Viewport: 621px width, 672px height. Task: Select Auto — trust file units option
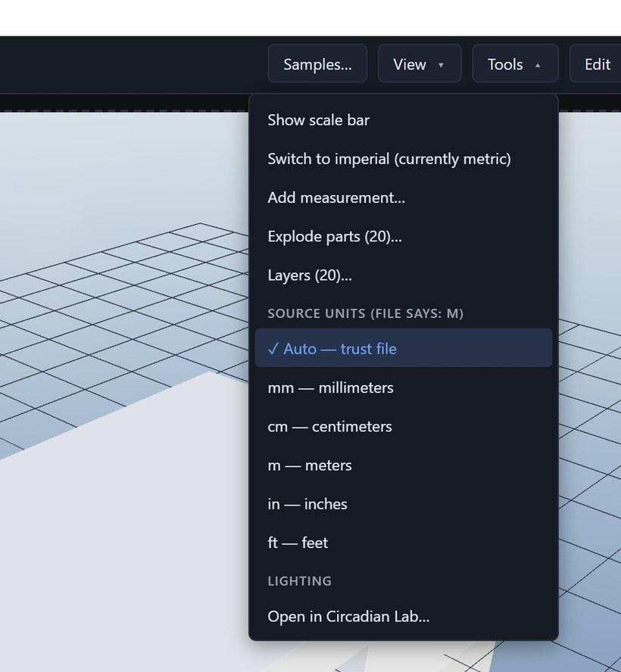pyautogui.click(x=404, y=348)
